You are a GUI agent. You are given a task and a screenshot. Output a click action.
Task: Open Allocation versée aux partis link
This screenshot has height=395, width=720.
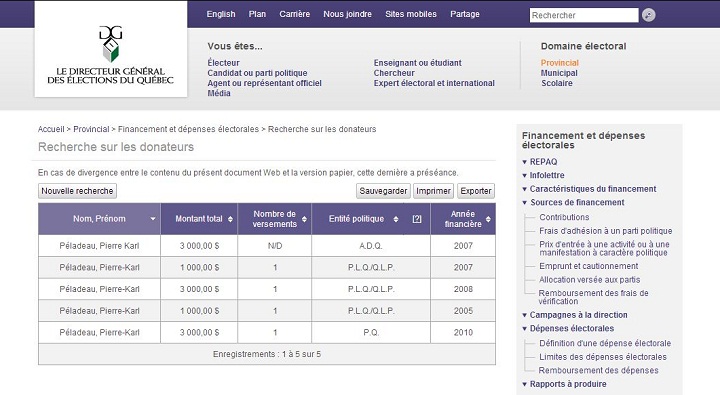click(x=589, y=280)
